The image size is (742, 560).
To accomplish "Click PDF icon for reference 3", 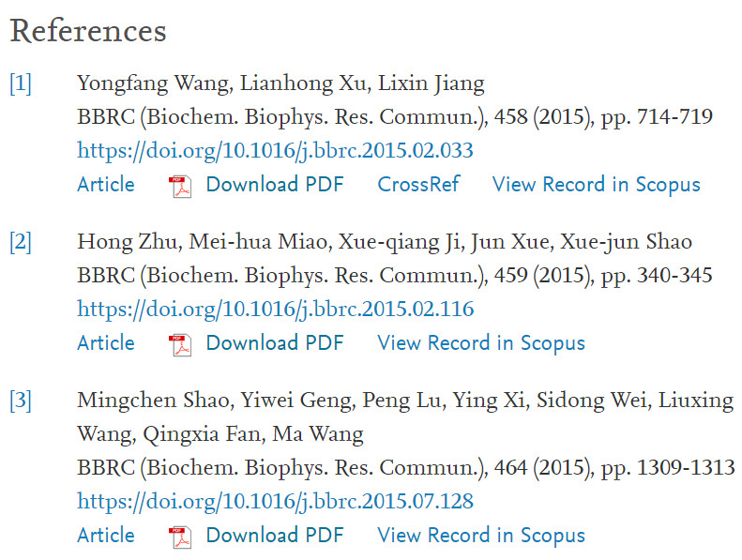I will pos(179,537).
